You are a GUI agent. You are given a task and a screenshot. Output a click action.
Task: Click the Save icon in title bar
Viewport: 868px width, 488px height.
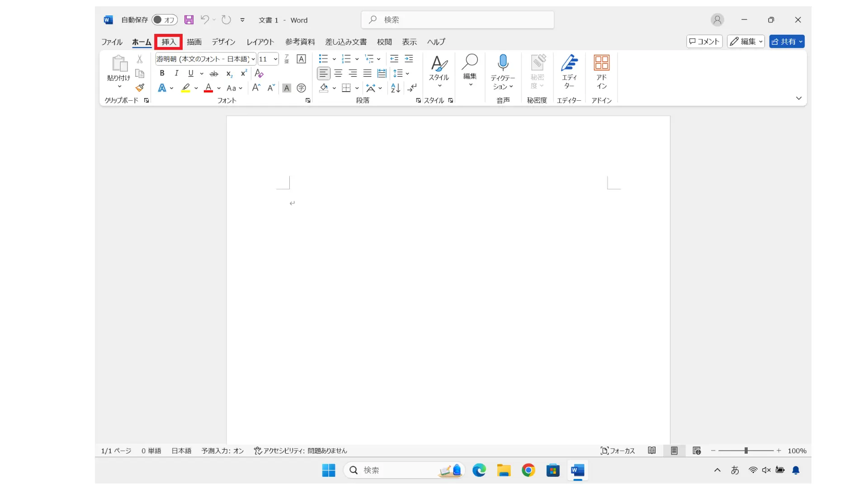[x=189, y=20]
